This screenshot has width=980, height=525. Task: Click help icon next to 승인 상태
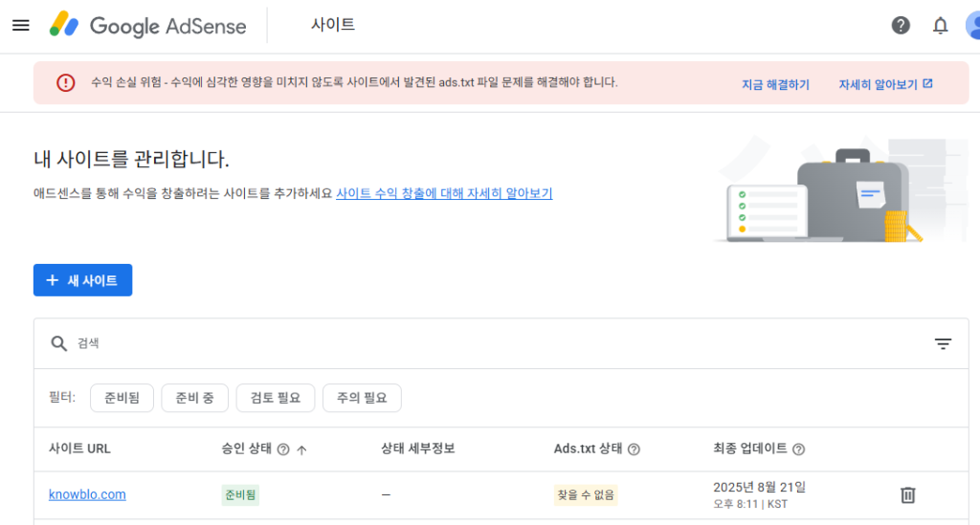pyautogui.click(x=283, y=449)
